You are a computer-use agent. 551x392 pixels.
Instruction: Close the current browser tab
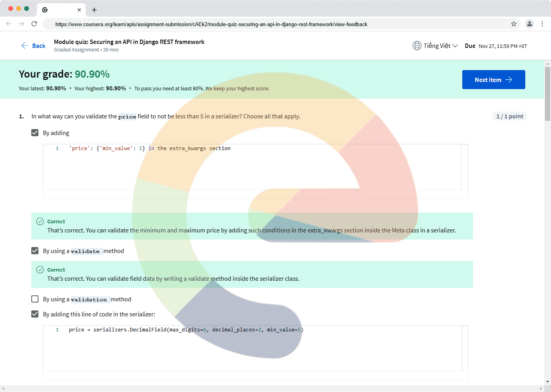pos(79,10)
